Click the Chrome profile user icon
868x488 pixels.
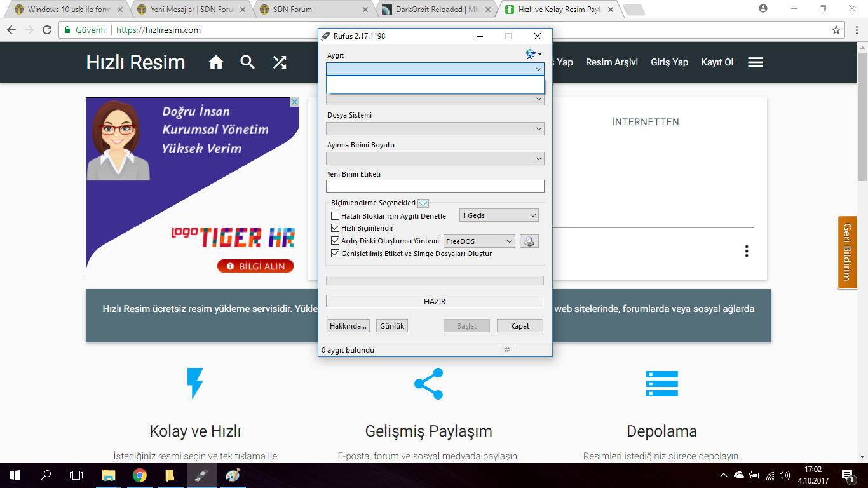click(763, 8)
